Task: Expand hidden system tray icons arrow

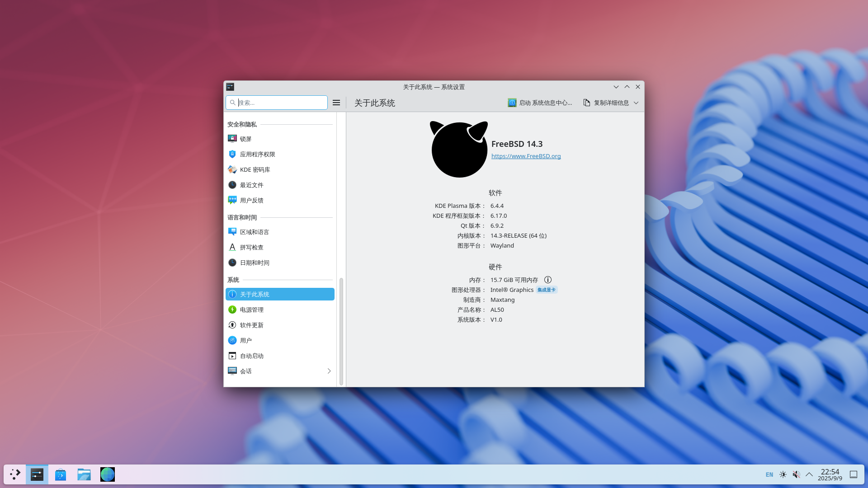Action: [x=809, y=474]
